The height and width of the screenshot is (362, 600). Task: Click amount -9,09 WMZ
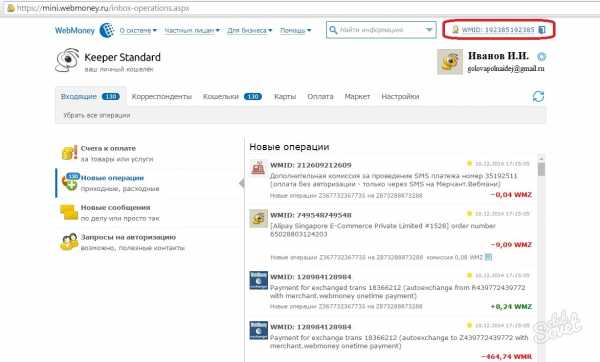tap(511, 245)
